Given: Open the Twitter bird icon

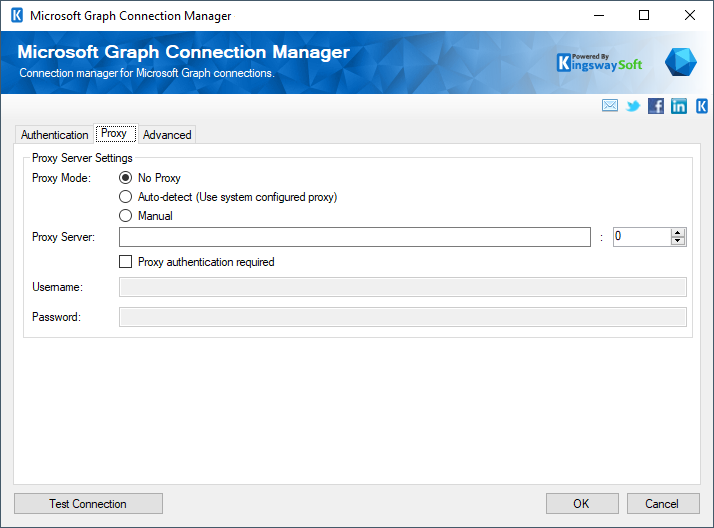Looking at the screenshot, I should coord(633,106).
